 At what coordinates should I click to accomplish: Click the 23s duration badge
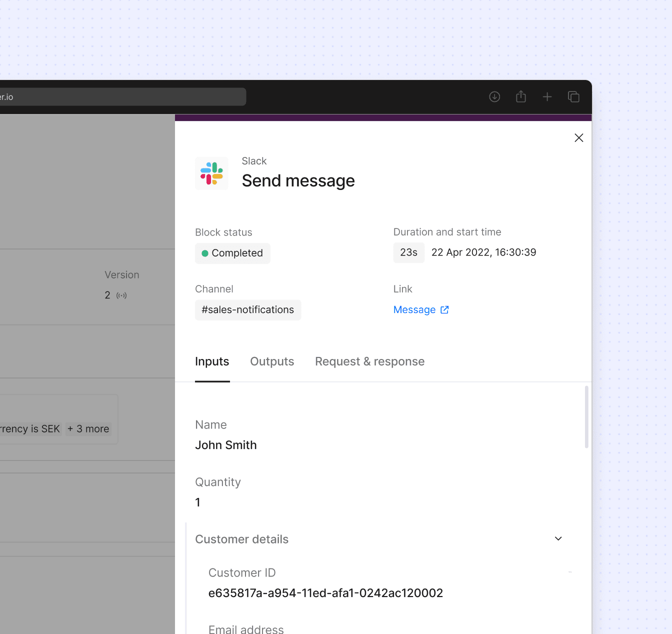[x=409, y=252]
